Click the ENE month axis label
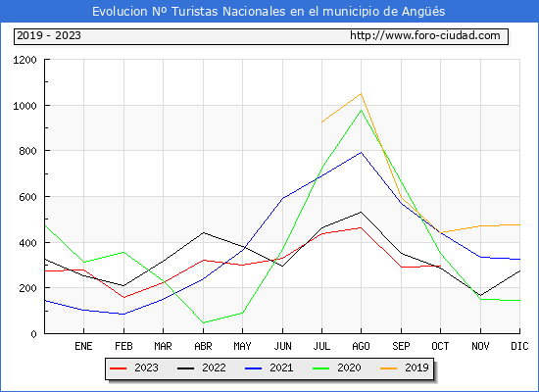 [x=83, y=346]
